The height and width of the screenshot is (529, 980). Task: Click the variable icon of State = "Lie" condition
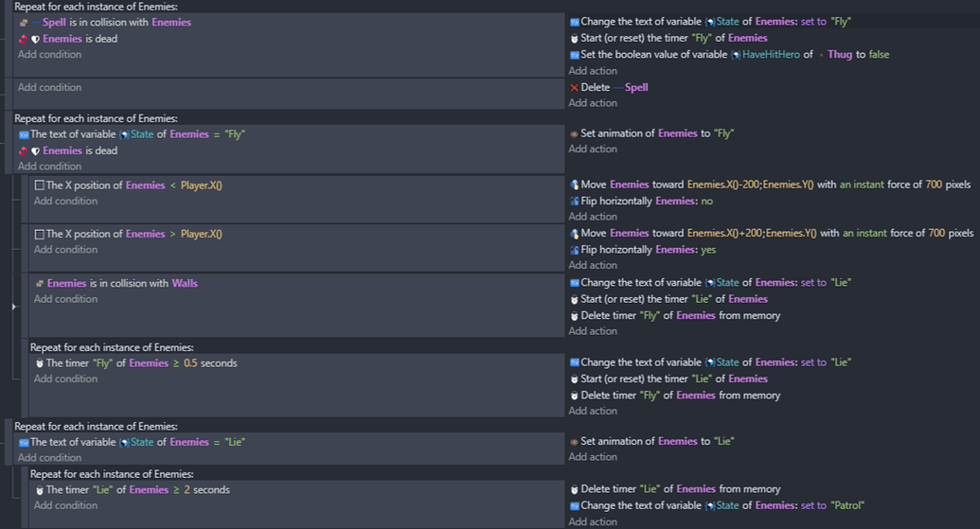(x=24, y=442)
